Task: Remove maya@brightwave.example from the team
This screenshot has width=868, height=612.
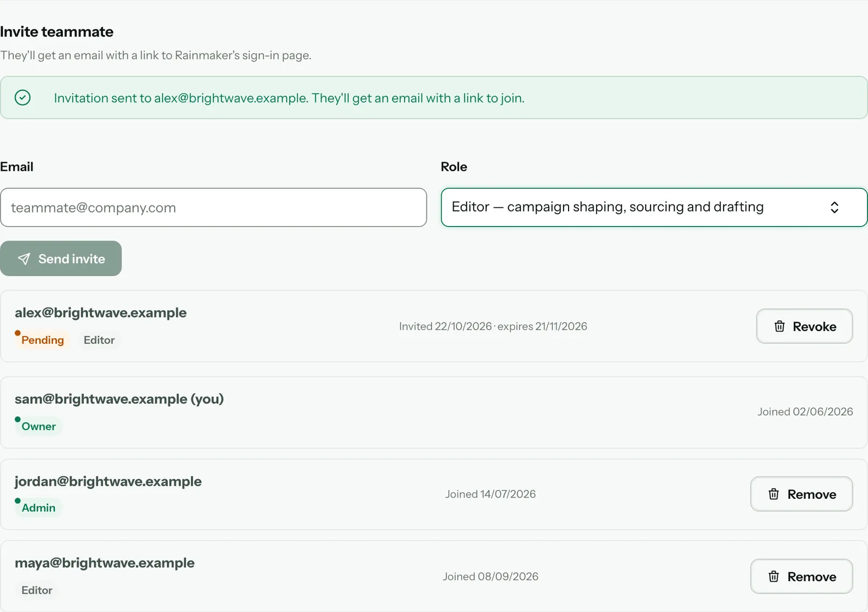Action: point(802,576)
